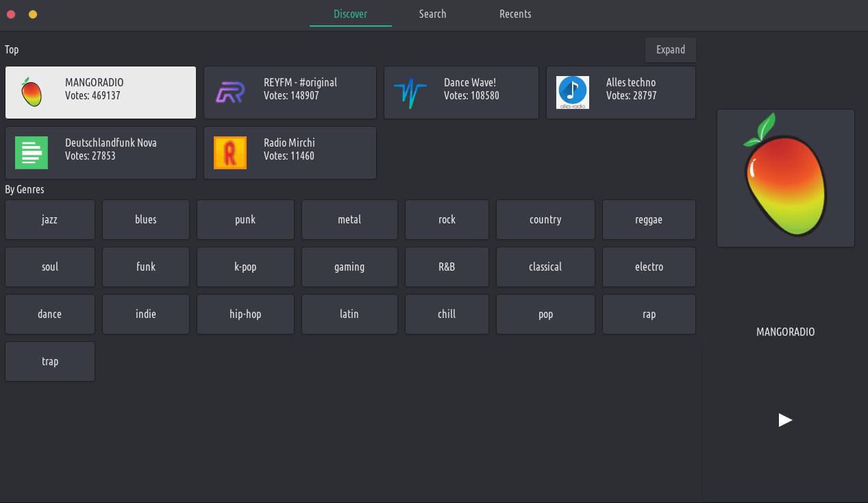Viewport: 868px width, 503px height.
Task: Close the window with the red button
Action: 11,14
